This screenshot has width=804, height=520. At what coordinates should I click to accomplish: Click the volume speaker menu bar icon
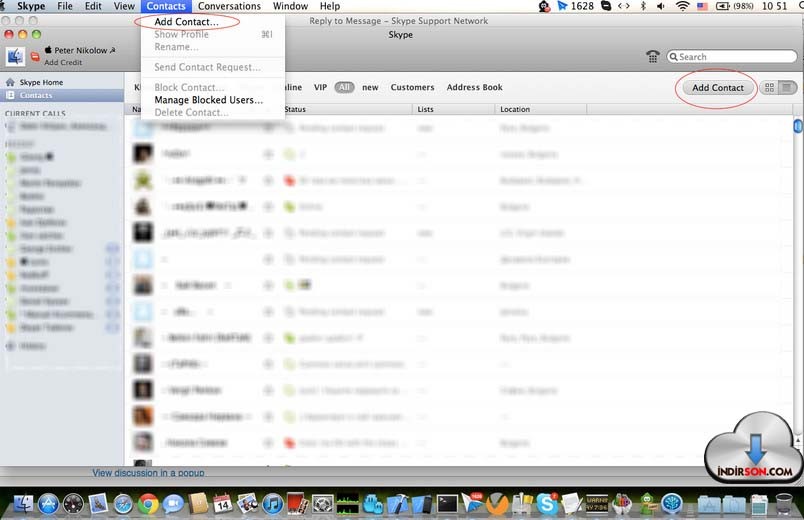point(660,6)
